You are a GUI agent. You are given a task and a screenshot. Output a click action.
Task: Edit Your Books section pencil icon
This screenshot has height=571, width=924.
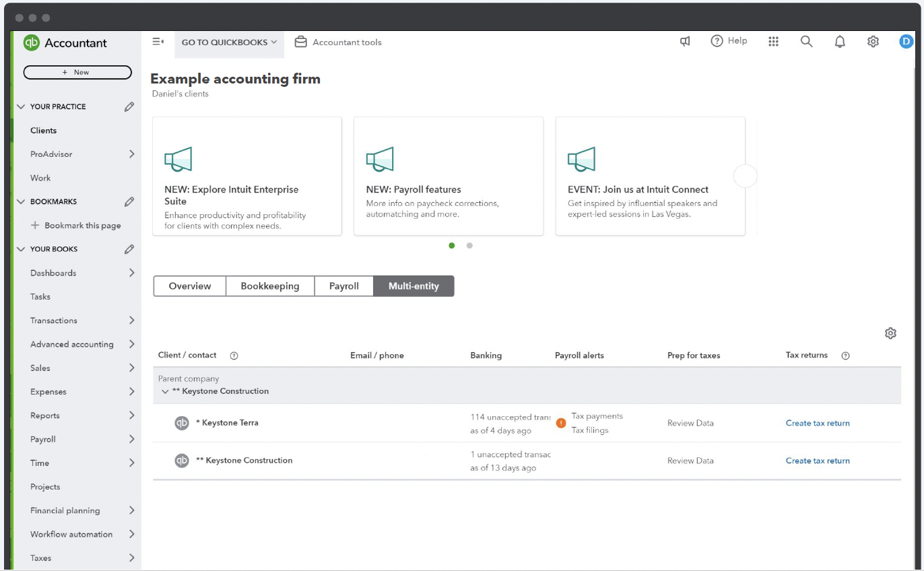click(129, 249)
